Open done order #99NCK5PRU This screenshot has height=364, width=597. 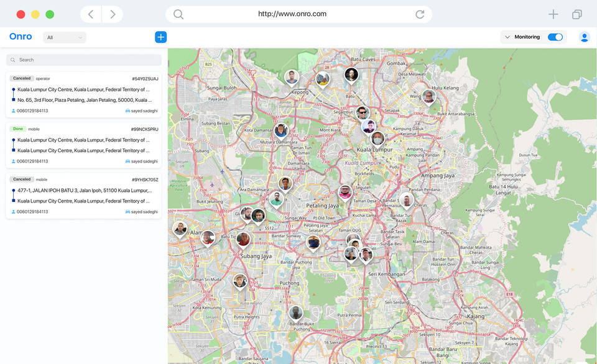coord(84,145)
